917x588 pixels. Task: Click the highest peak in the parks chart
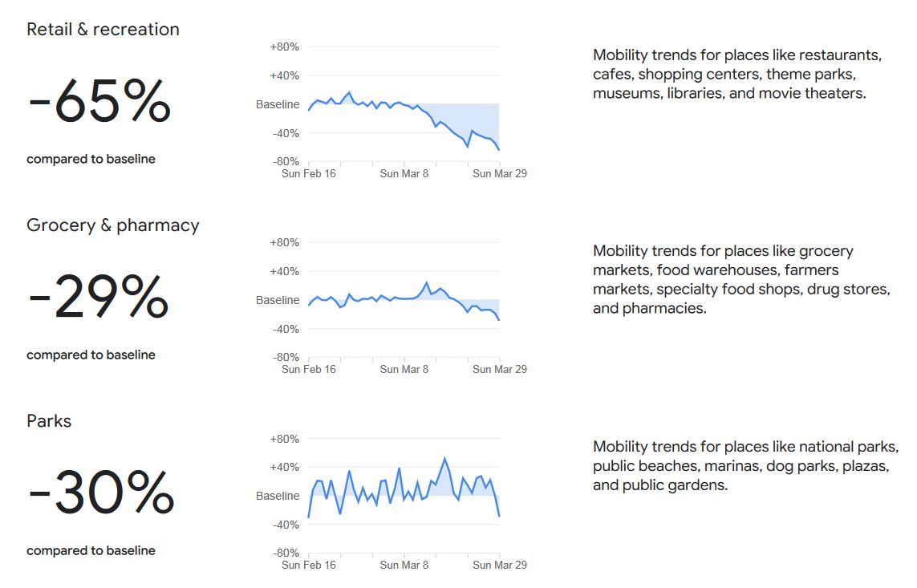445,459
